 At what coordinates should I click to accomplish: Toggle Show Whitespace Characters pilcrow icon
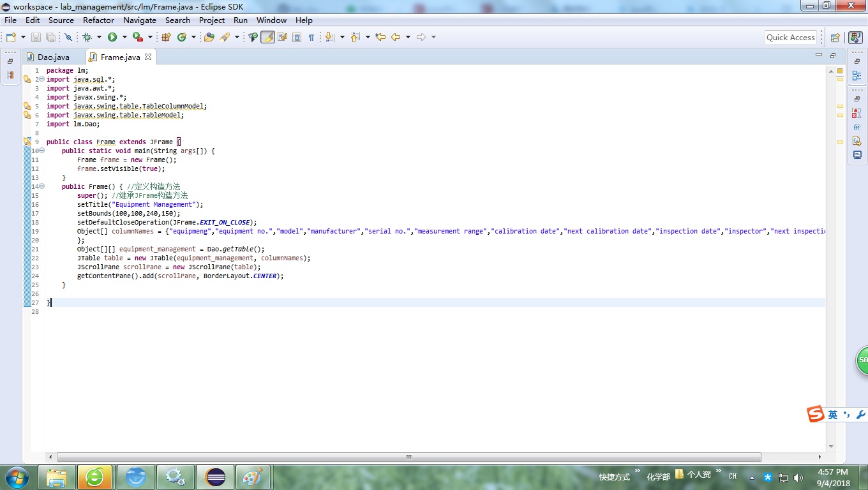pos(311,37)
